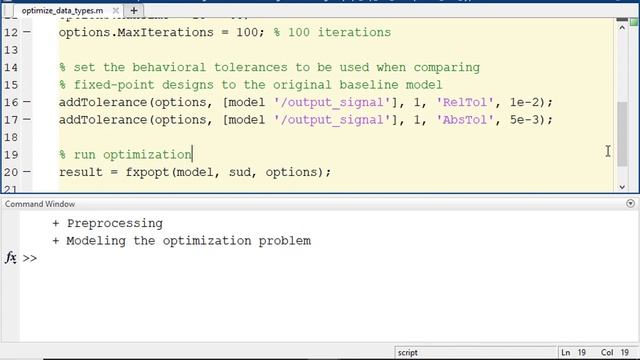Close the optimize_data_types.m tab

(116, 11)
